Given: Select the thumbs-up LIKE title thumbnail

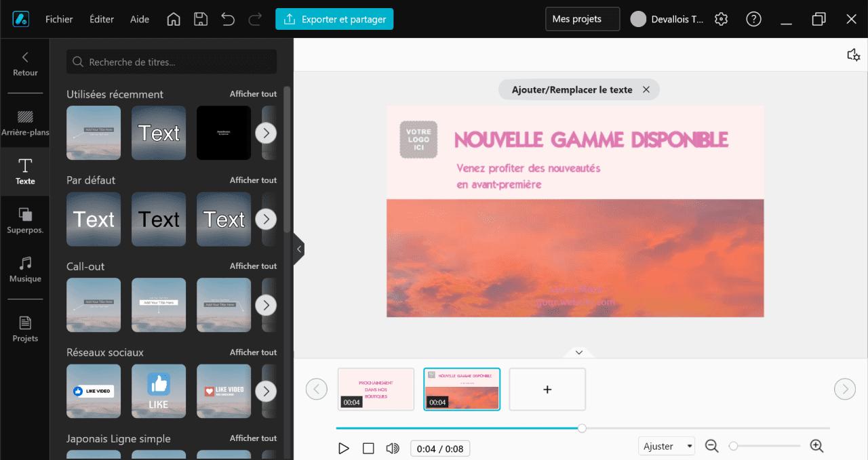Looking at the screenshot, I should click(x=159, y=391).
